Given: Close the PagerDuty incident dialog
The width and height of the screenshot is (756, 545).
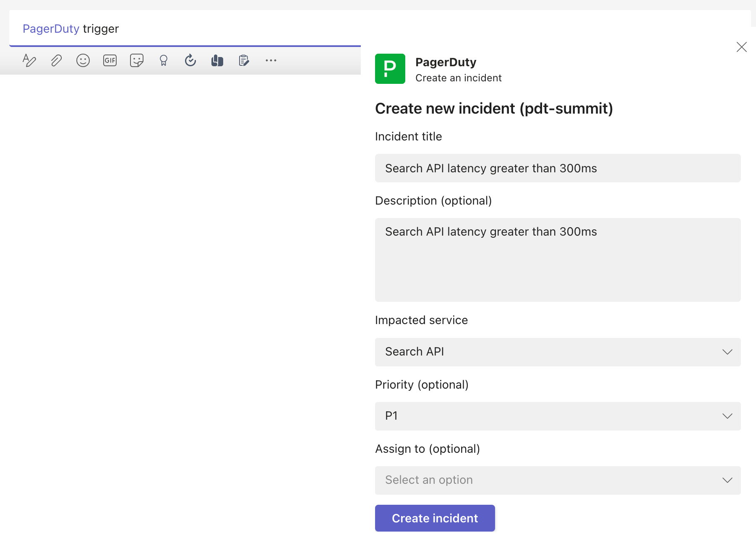Looking at the screenshot, I should [x=742, y=47].
